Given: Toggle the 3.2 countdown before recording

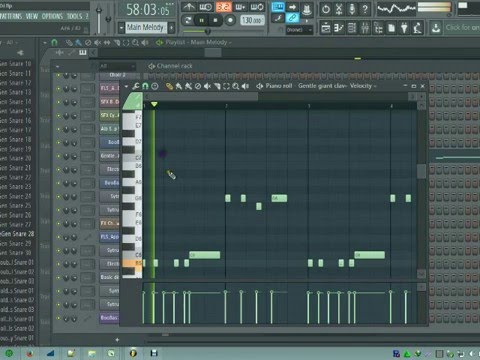Looking at the screenshot, I should point(223,7).
